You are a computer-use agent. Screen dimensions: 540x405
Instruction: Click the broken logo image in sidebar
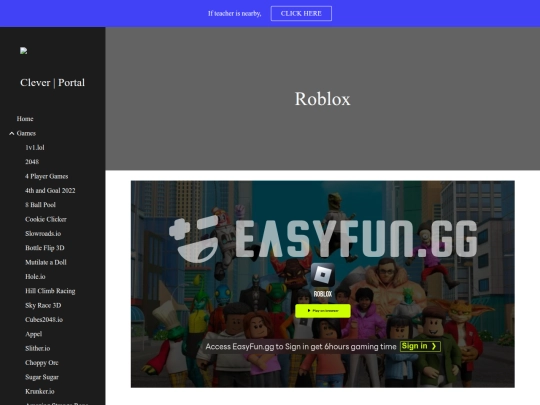click(x=23, y=51)
